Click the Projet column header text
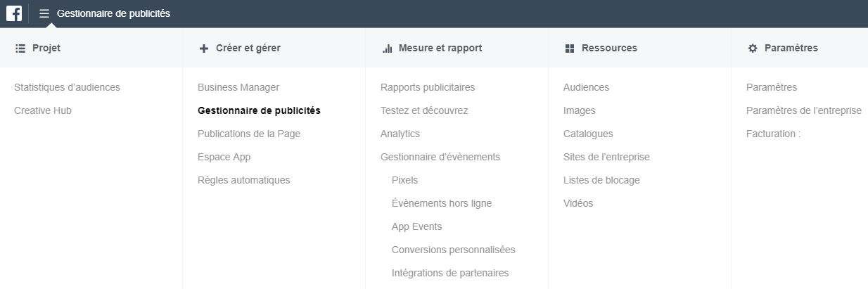This screenshot has width=868, height=289. coord(46,48)
